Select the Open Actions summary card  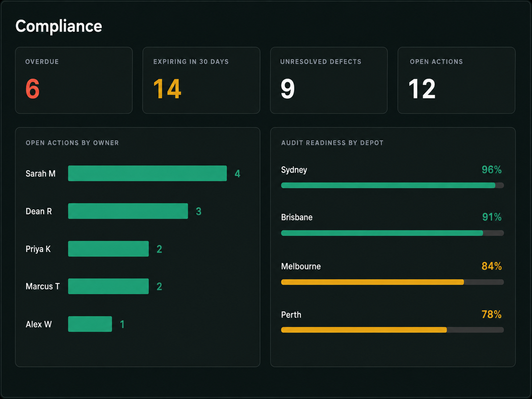[x=456, y=80]
